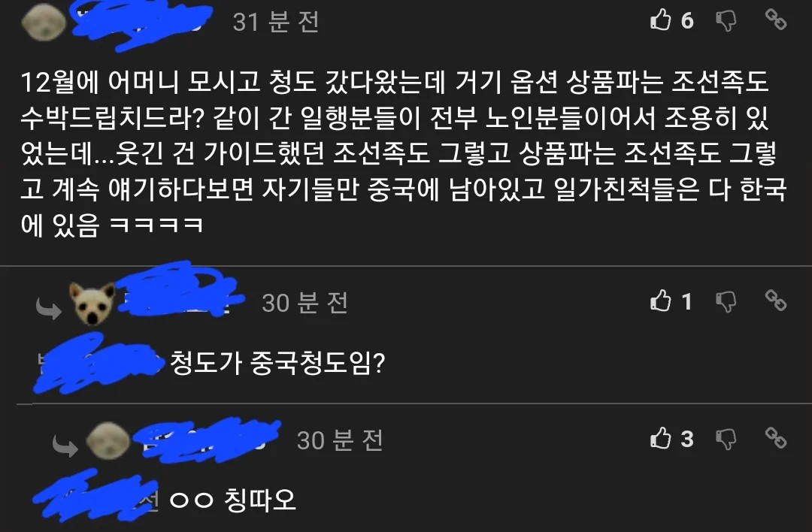Viewport: 812px width, 532px height.
Task: Click the first 30 분 전 timestamp of the dog-avatar reply
Action: 305,303
